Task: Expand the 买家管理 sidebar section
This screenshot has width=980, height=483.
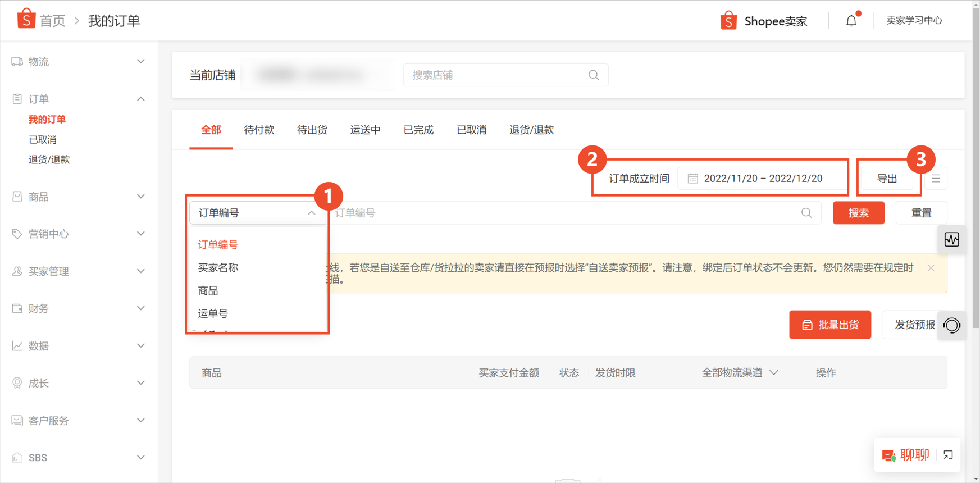Action: [141, 271]
